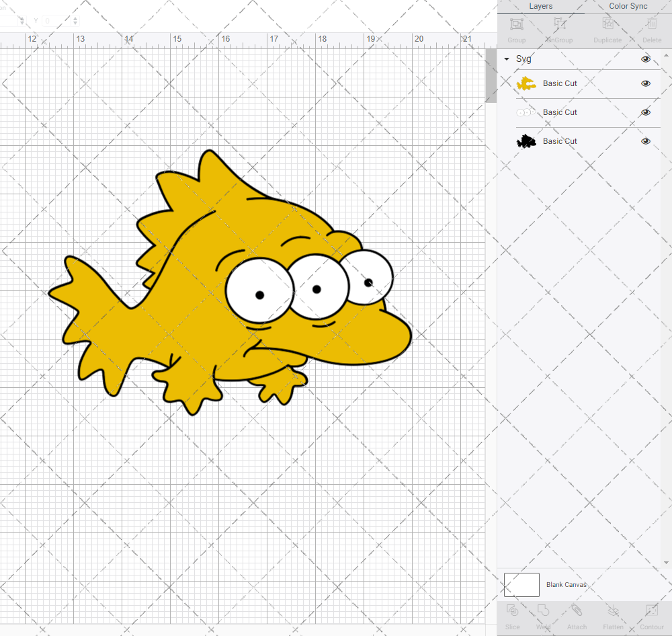The height and width of the screenshot is (636, 672).
Task: Select the Attach paperclip tool
Action: click(577, 611)
